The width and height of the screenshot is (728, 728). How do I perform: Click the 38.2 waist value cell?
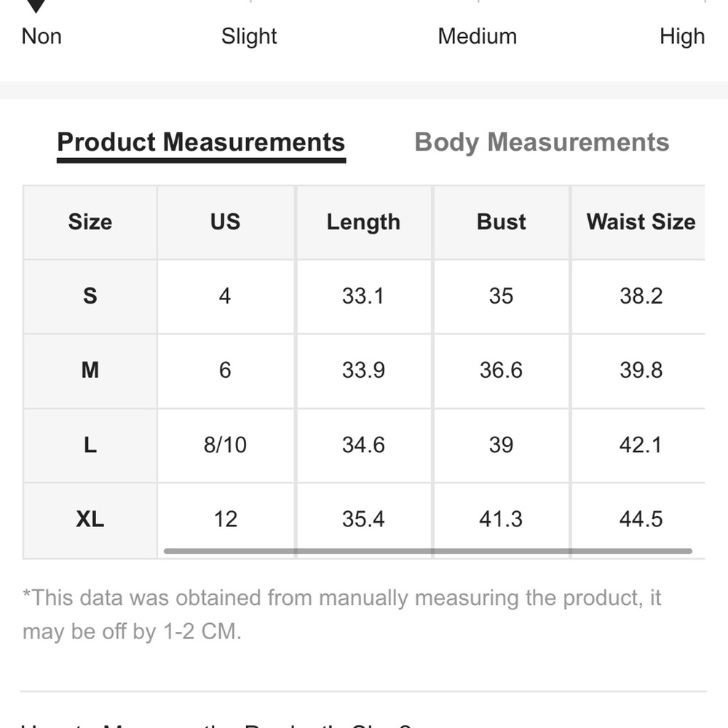tap(641, 296)
